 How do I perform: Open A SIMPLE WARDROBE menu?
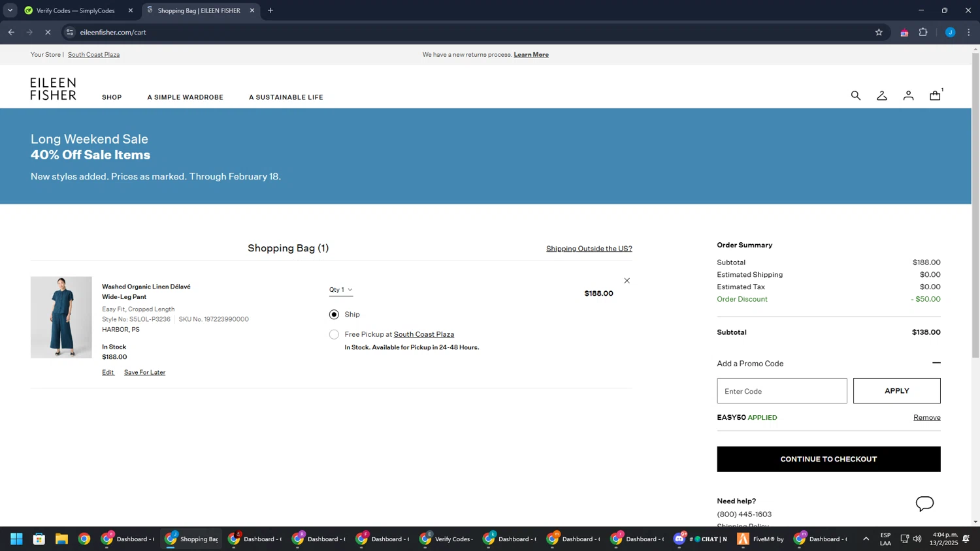click(185, 97)
